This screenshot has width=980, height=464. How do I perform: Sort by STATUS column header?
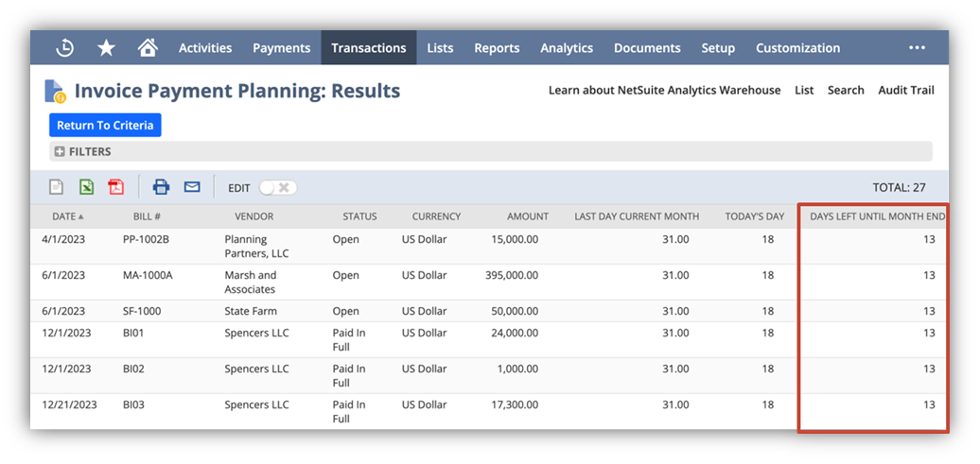359,216
